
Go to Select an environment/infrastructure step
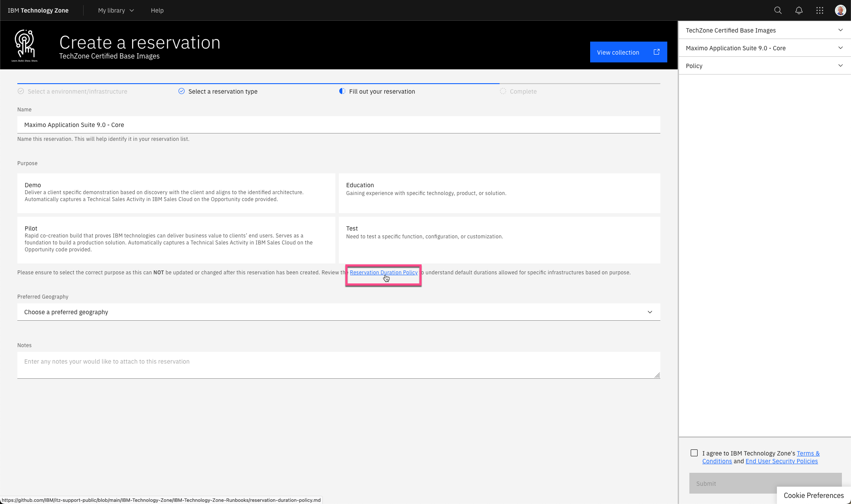click(x=78, y=91)
